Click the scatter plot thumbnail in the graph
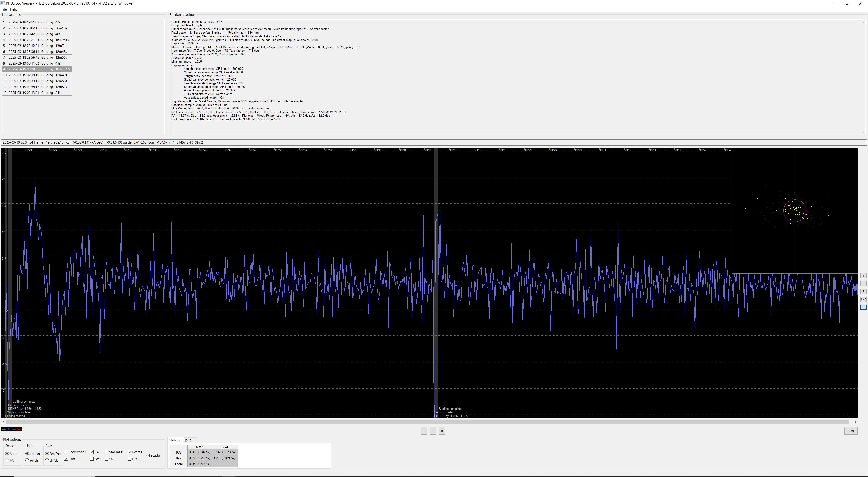Viewport: 868px width, 477px height. tap(795, 211)
